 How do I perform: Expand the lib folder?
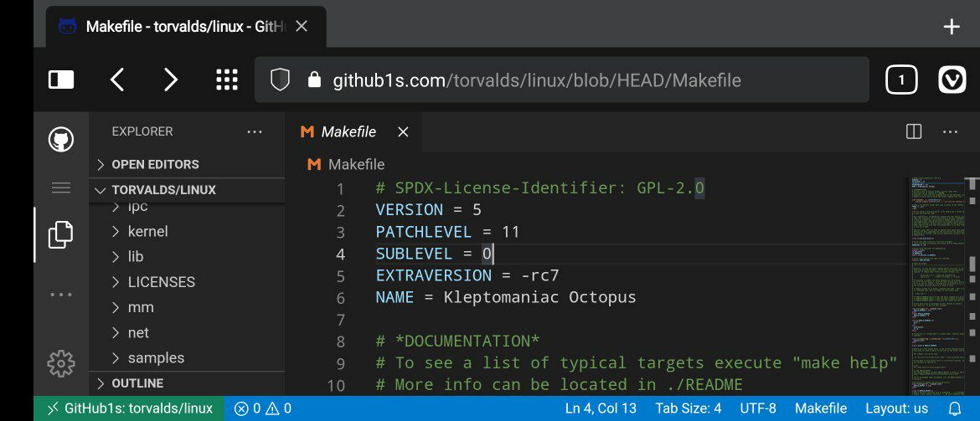tap(187, 257)
